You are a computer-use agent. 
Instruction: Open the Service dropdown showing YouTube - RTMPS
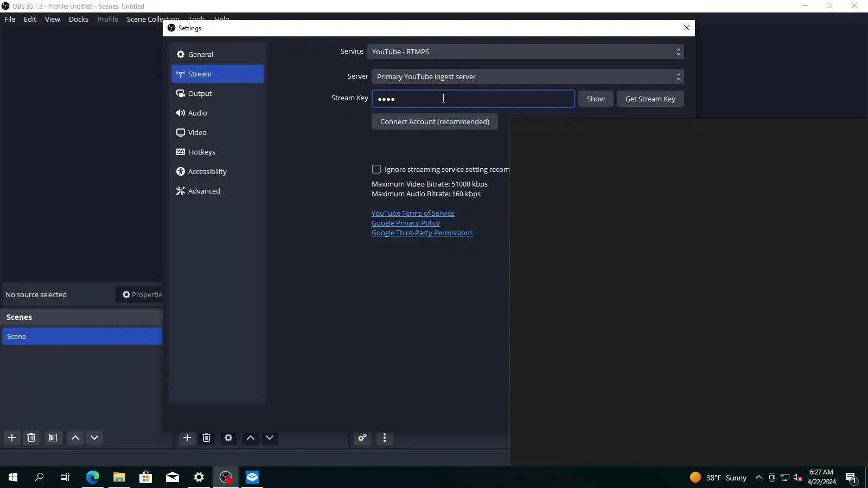(525, 52)
